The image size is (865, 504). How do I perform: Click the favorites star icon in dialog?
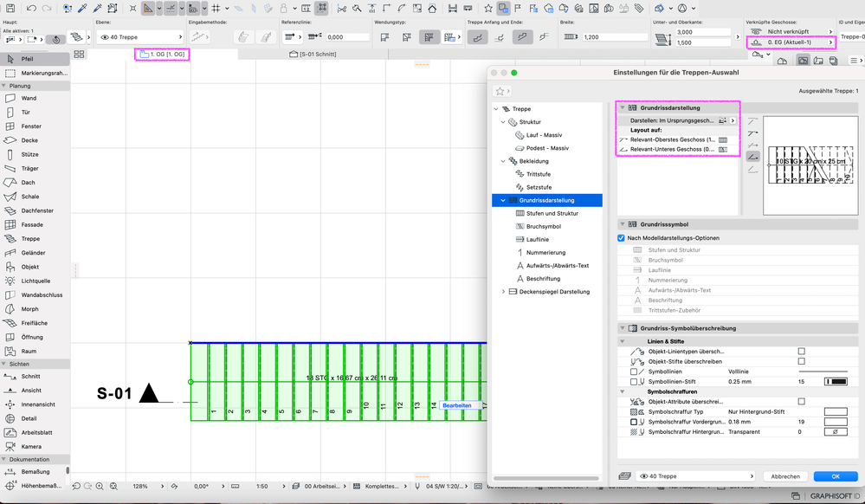coord(500,91)
